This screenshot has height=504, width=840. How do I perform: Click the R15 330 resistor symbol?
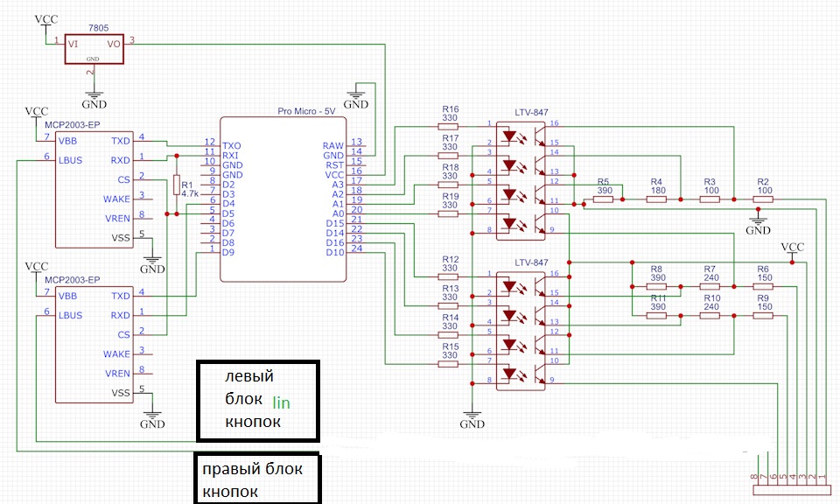(x=448, y=364)
